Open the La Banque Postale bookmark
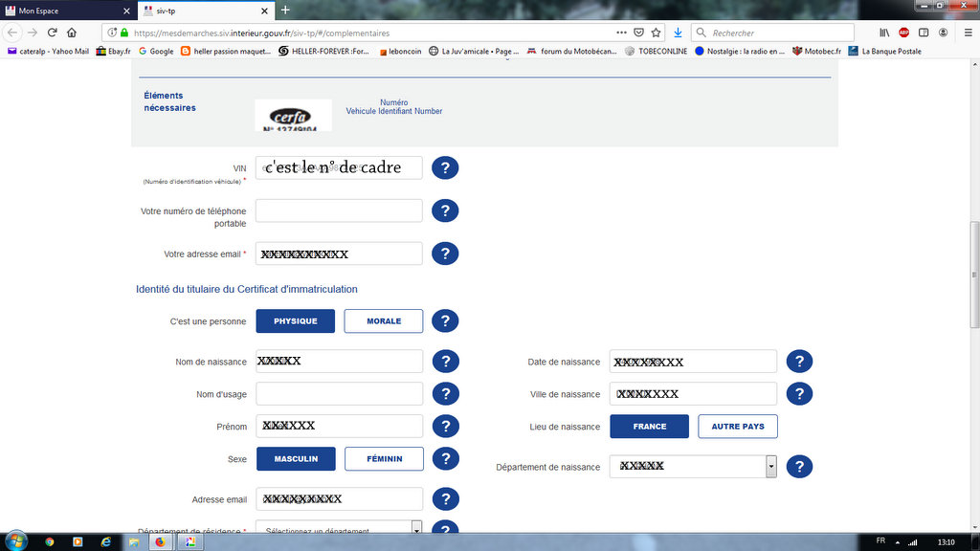Screen dimensions: 980x551 pyautogui.click(x=884, y=52)
